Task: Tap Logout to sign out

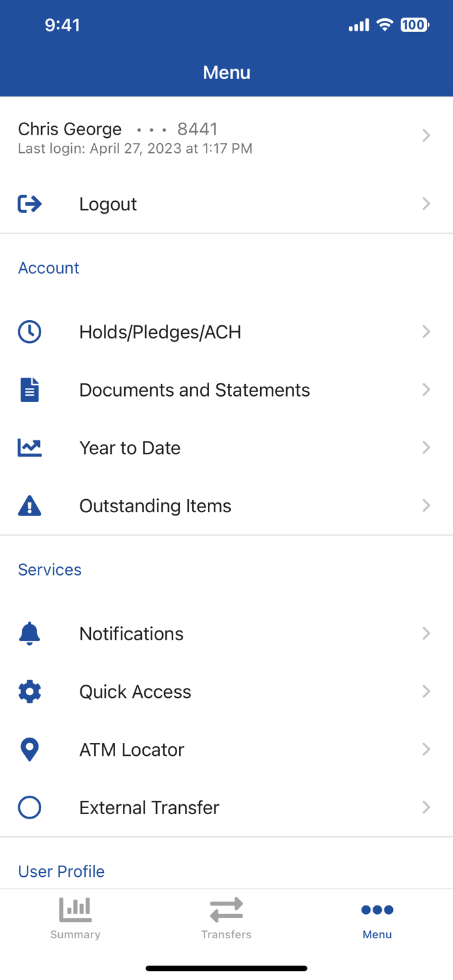Action: click(108, 203)
